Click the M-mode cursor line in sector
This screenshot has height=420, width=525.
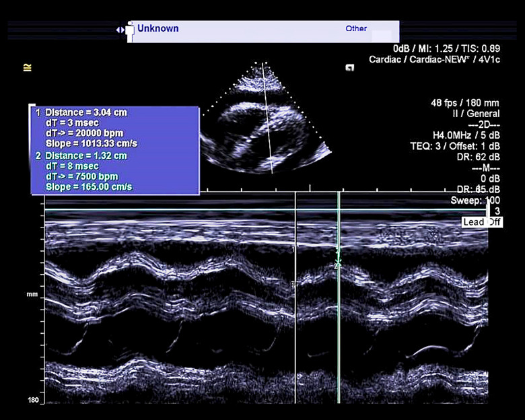coord(268,128)
